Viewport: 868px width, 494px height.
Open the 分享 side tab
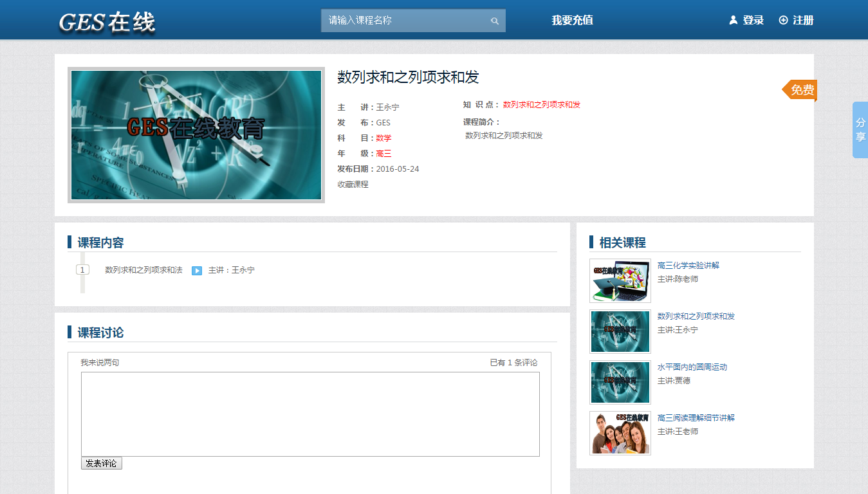pos(860,129)
